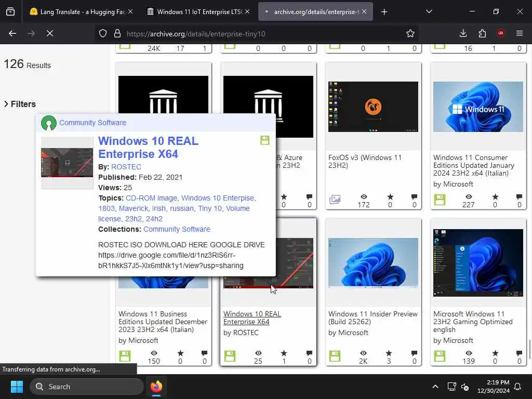Go back to the previous page
532x399 pixels.
(x=12, y=33)
